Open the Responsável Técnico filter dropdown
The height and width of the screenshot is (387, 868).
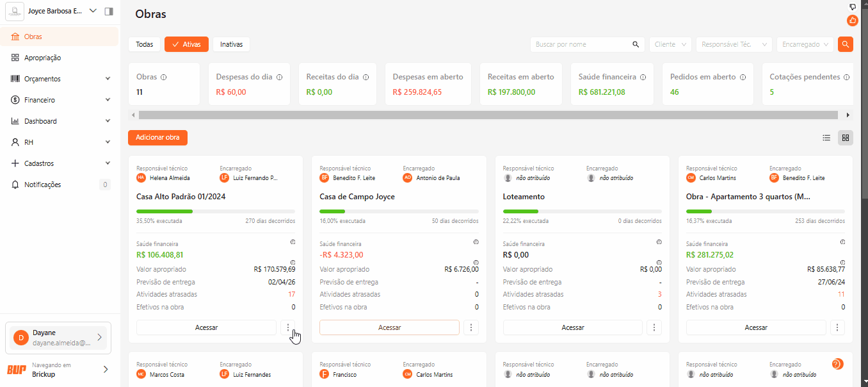click(734, 44)
